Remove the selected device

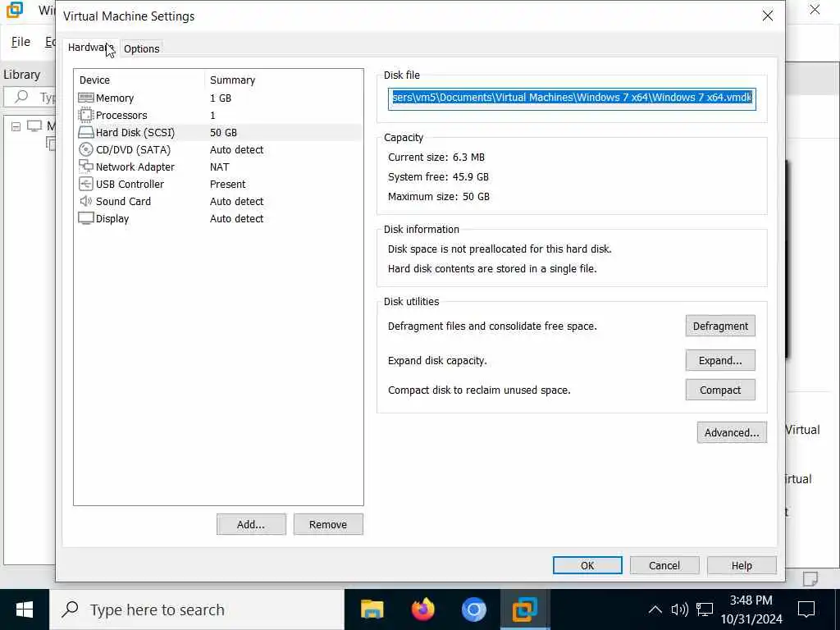point(328,524)
